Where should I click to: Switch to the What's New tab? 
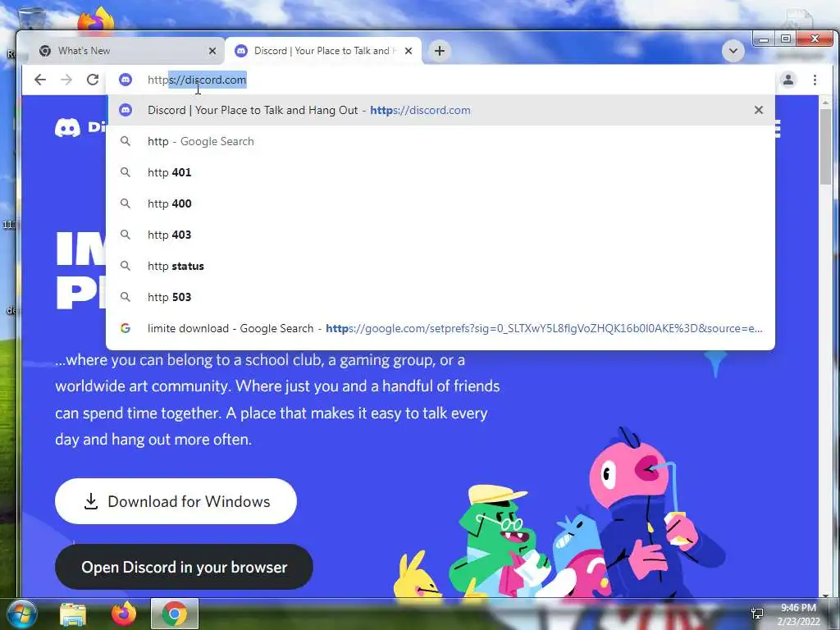click(x=125, y=51)
